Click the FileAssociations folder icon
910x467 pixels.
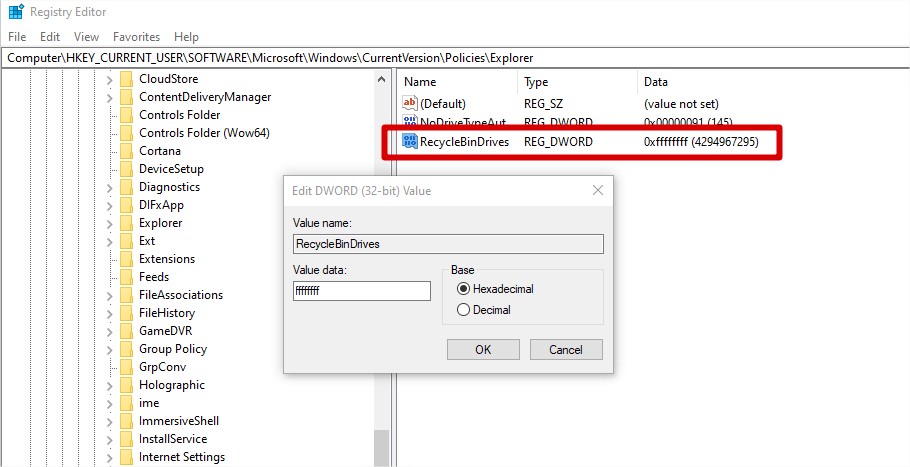127,295
